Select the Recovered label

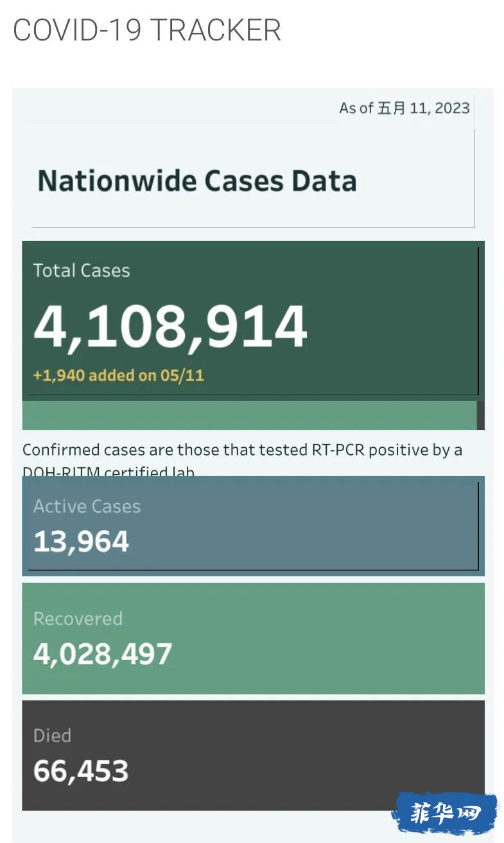click(78, 619)
